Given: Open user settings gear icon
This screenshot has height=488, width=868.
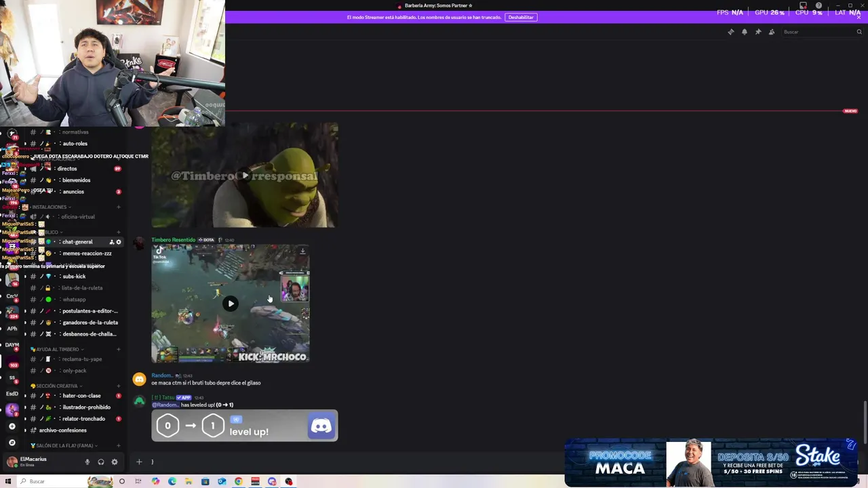Looking at the screenshot, I should point(114,462).
